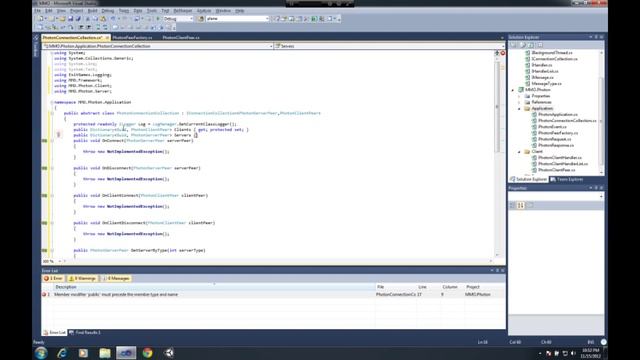The height and width of the screenshot is (360, 640).
Task: Click the green Start Debugging arrow
Action: coord(158,19)
